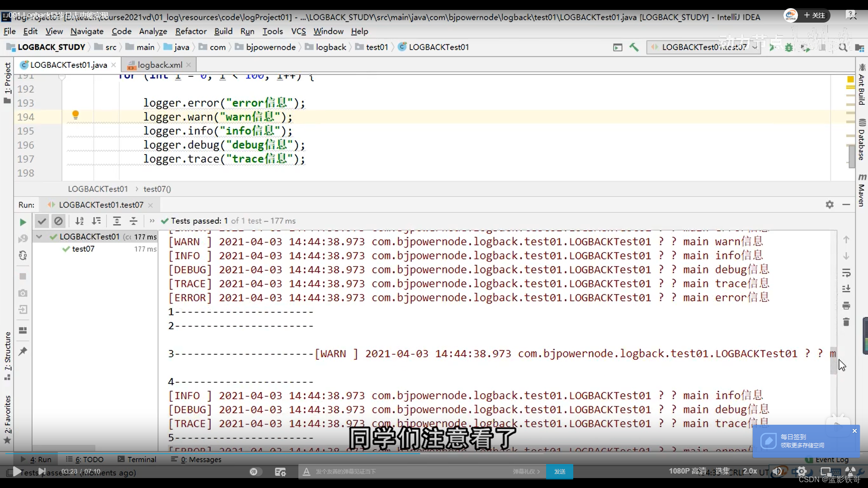
Task: Open the Maven side panel
Action: pos(862,190)
